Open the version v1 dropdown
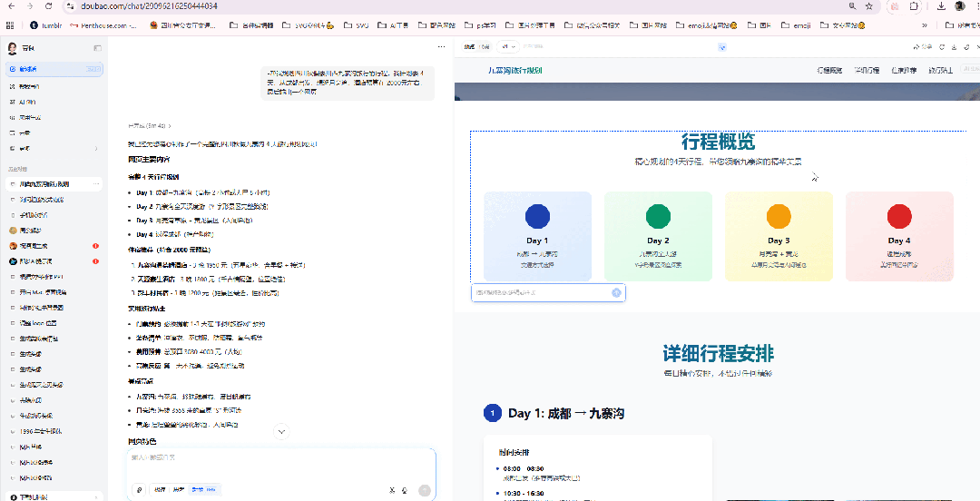Image resolution: width=980 pixels, height=501 pixels. 508,47
